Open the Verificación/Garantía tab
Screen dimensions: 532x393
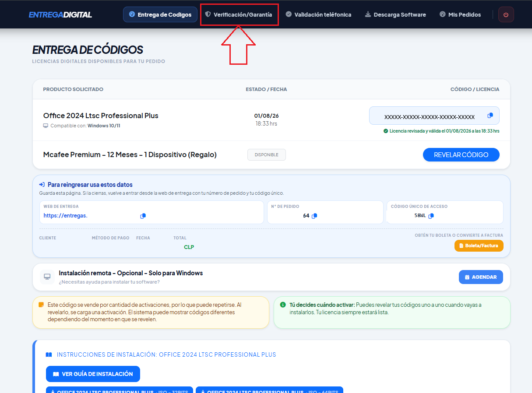[x=239, y=14]
